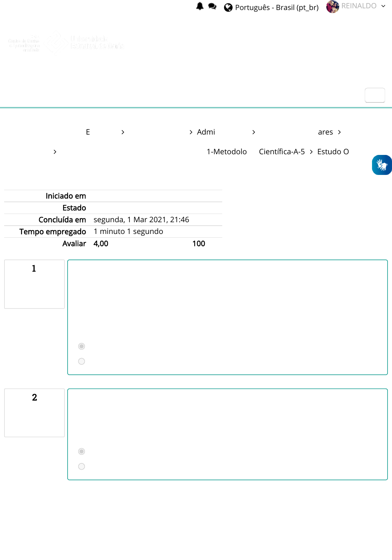The image size is (392, 560).
Task: Click the '1-Metodolo' breadcrumb link
Action: point(227,152)
